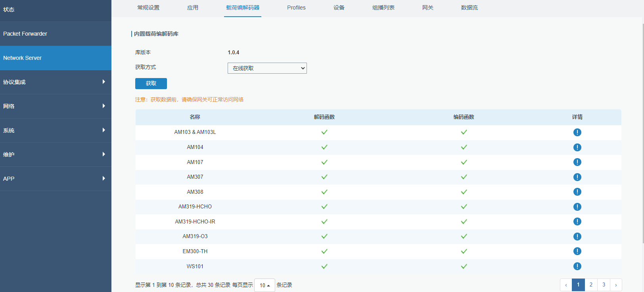
Task: Click decoder checkmark in AM319-HCHO-IR row
Action: pos(324,221)
